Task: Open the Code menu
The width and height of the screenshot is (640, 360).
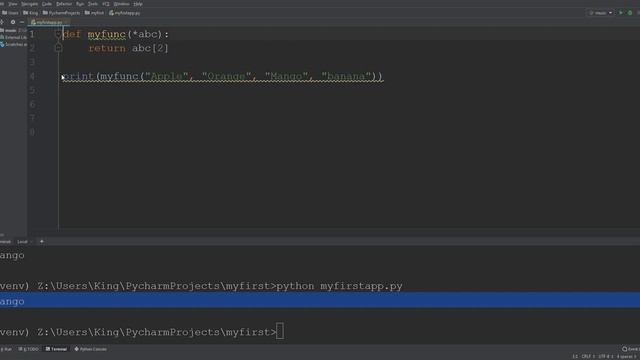Action: point(47,4)
